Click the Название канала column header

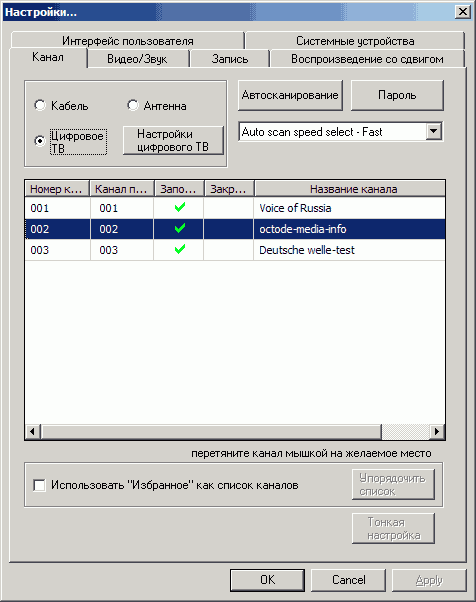click(x=350, y=189)
